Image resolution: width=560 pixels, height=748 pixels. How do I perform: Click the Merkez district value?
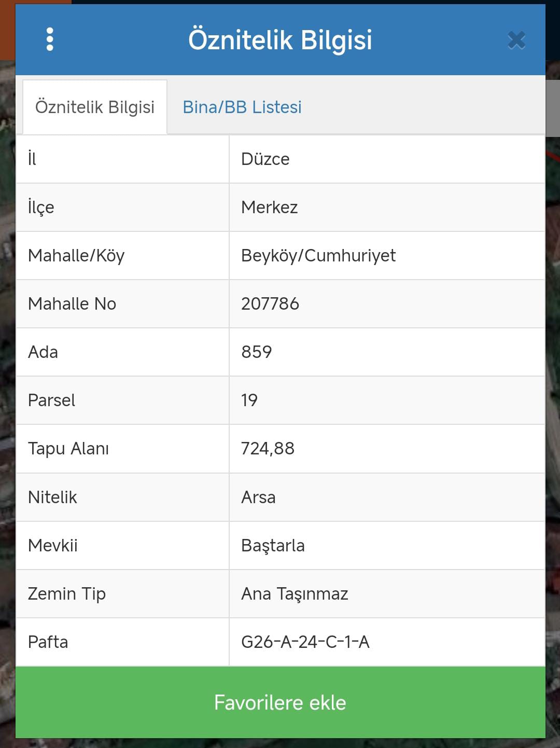pos(270,207)
